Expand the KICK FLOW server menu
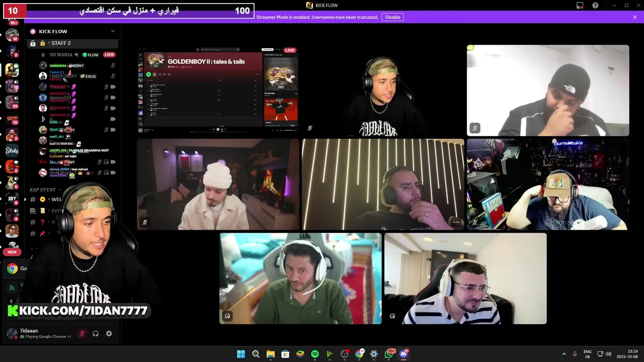Screen dimensions: 644x362 click(73, 31)
